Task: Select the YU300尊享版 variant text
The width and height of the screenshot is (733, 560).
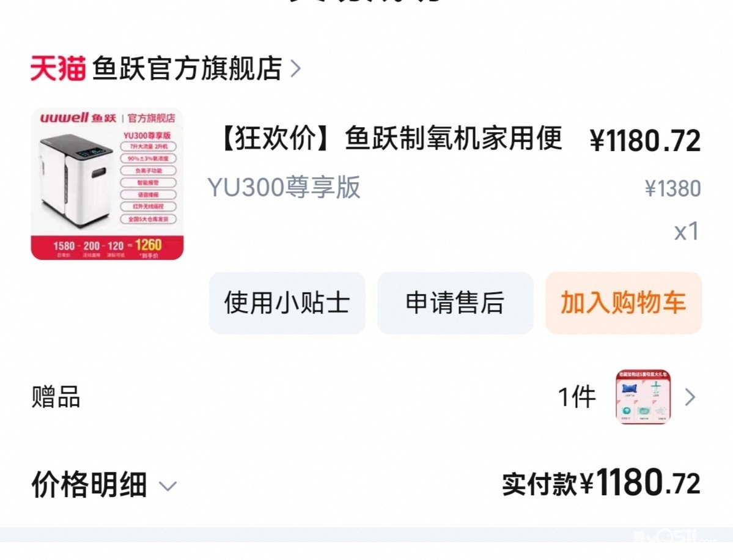Action: point(284,188)
